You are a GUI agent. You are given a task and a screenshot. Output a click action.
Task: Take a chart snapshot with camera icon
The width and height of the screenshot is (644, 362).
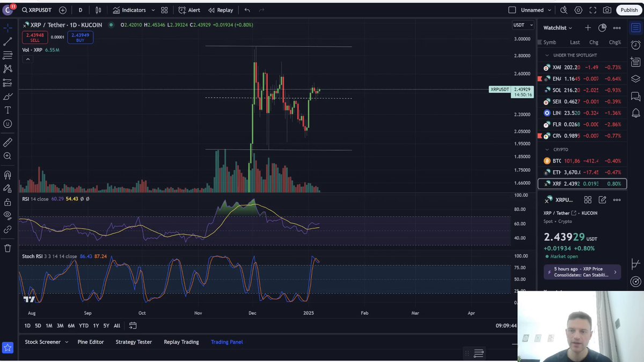pos(607,10)
